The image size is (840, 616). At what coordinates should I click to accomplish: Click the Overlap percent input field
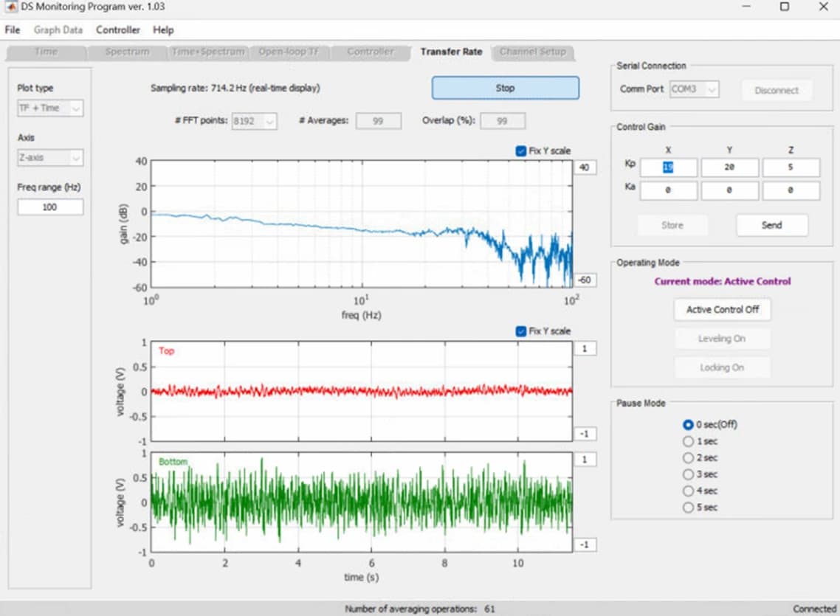pyautogui.click(x=503, y=121)
